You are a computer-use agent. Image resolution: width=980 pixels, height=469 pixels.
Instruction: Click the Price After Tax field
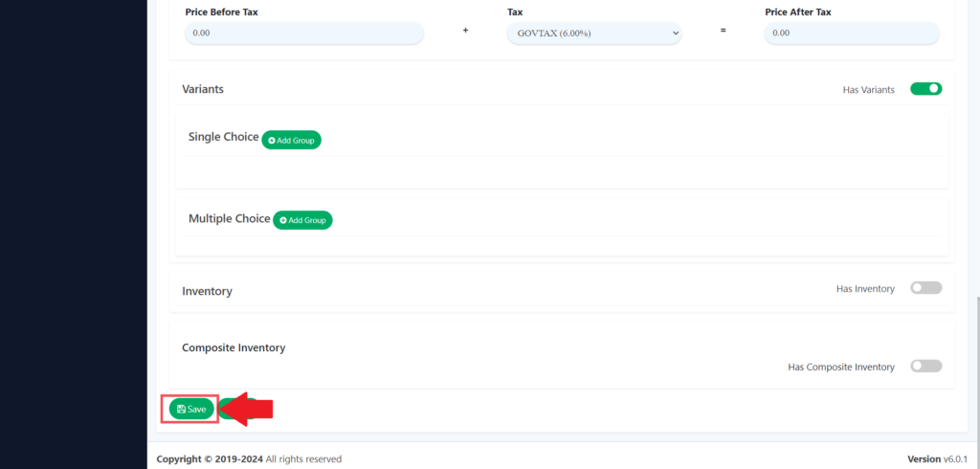point(851,33)
